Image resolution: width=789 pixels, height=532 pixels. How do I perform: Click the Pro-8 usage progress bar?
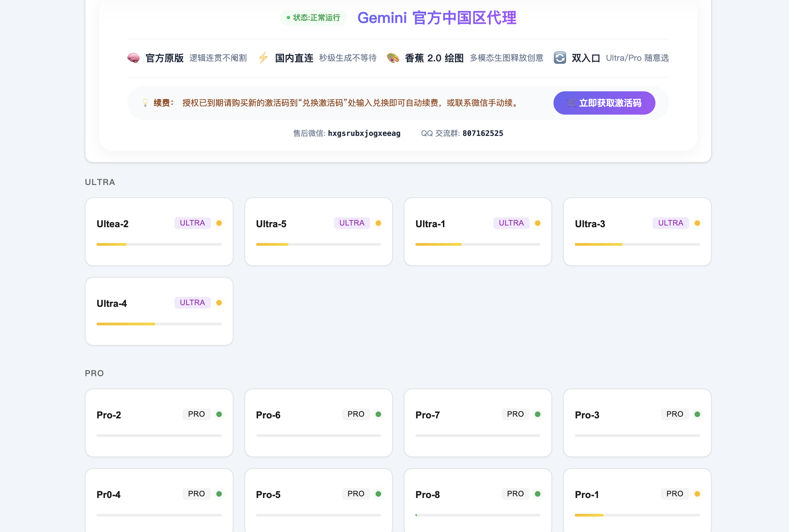click(x=478, y=515)
